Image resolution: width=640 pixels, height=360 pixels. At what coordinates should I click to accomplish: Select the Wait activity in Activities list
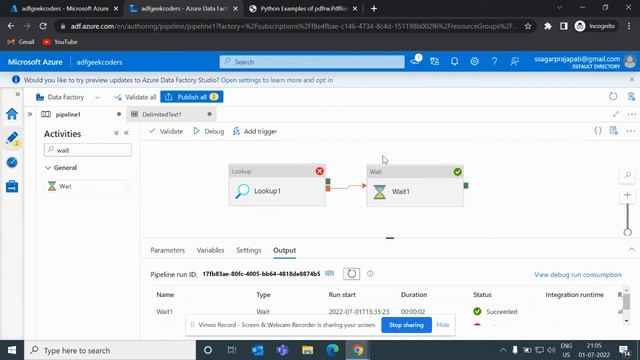[88, 187]
